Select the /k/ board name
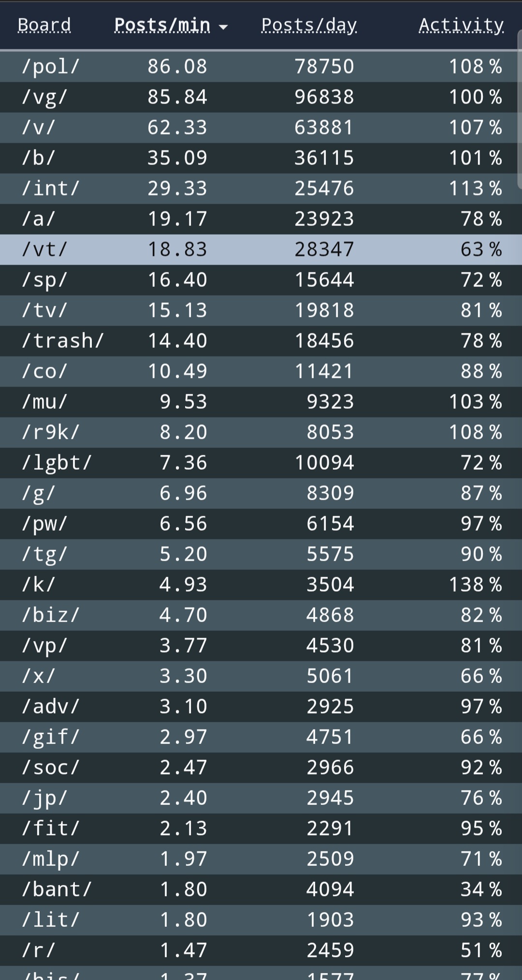 [x=39, y=584]
